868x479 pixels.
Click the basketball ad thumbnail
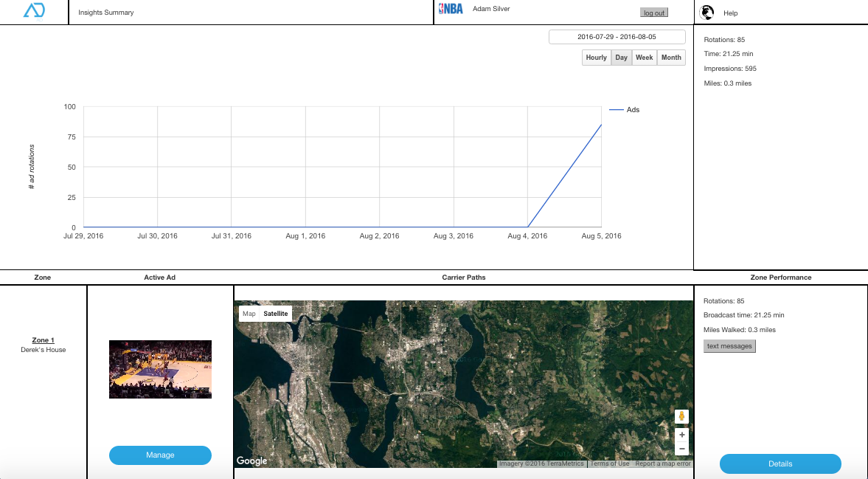[160, 369]
